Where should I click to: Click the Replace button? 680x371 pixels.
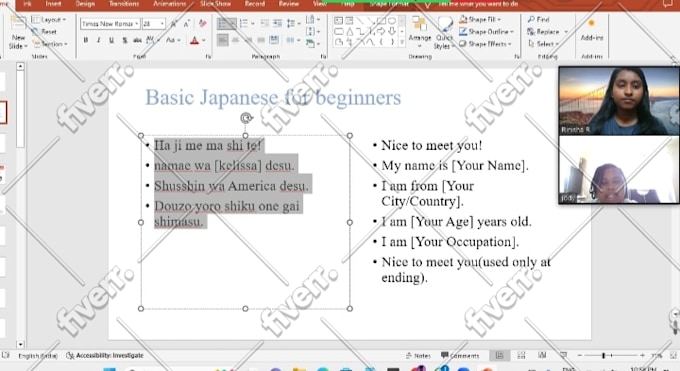coord(547,32)
